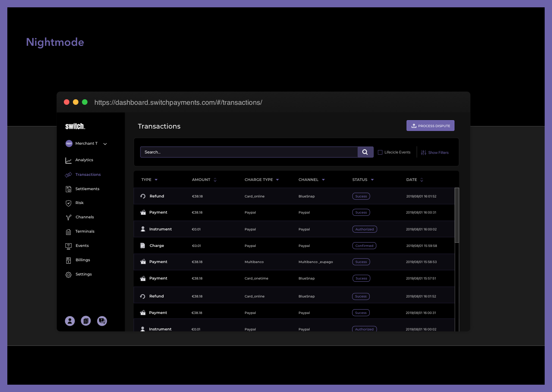Click the Terminals icon
The width and height of the screenshot is (552, 392).
click(x=68, y=232)
